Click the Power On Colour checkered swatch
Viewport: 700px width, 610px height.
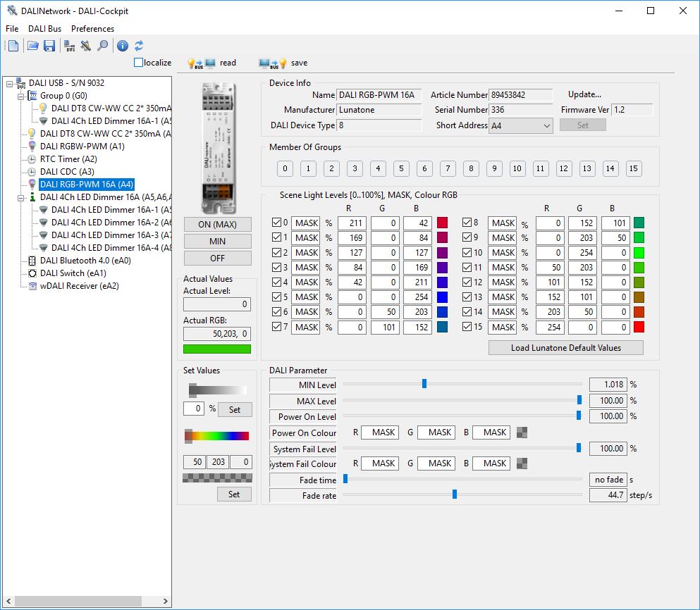[x=522, y=432]
